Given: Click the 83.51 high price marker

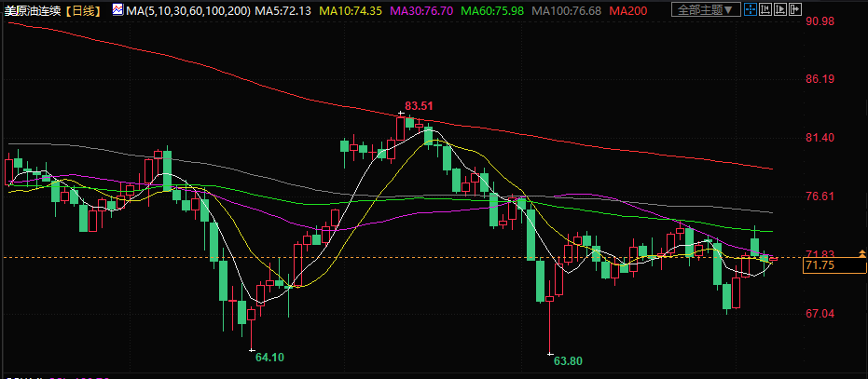Looking at the screenshot, I should 419,105.
